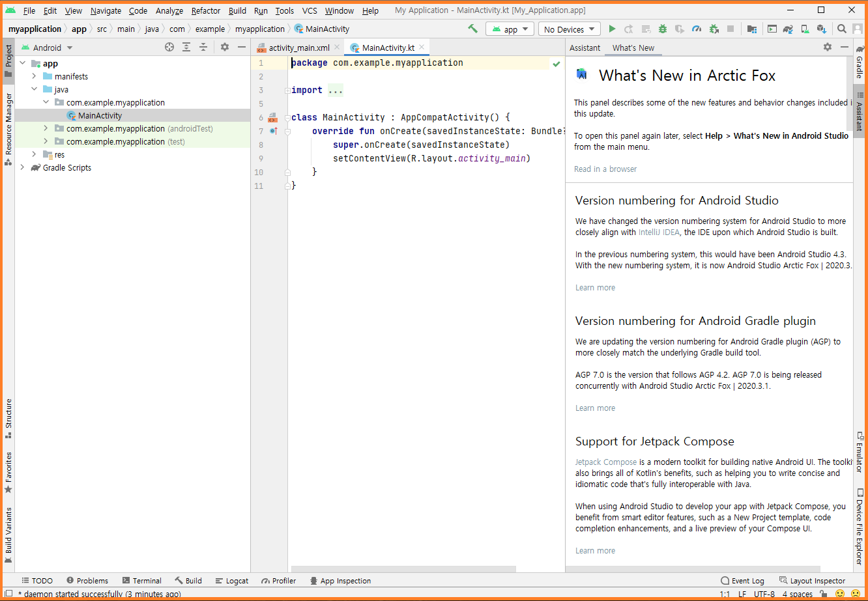Click Select Opened File target icon
868x601 pixels.
coord(169,48)
